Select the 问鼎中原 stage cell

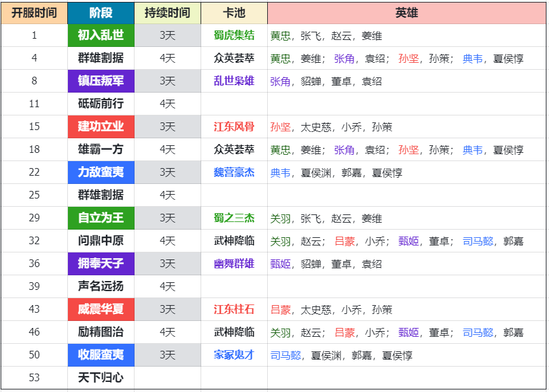point(101,241)
